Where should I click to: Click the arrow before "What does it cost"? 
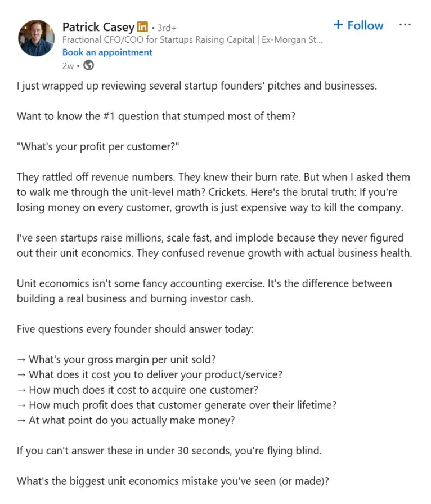point(21,374)
